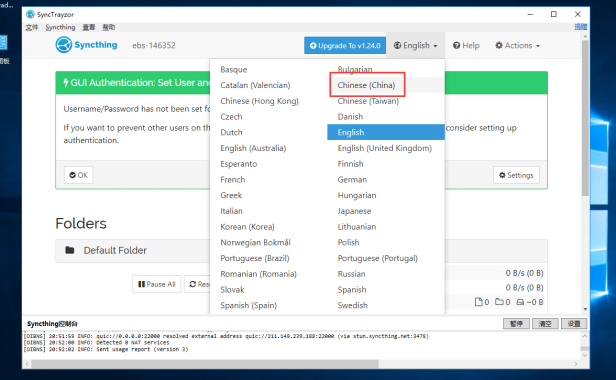The height and width of the screenshot is (380, 616).
Task: Click the Folders heading
Action: tap(81, 223)
